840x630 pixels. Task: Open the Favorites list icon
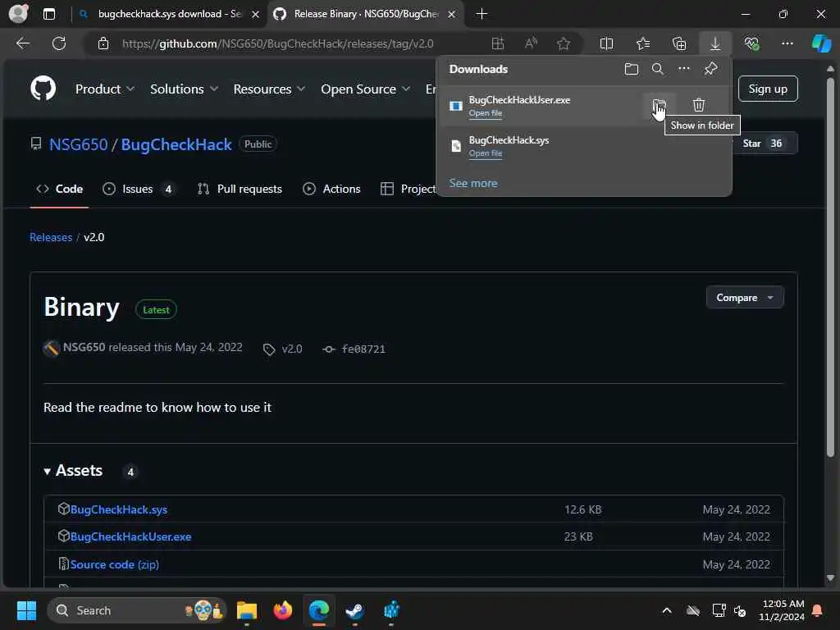tap(643, 43)
